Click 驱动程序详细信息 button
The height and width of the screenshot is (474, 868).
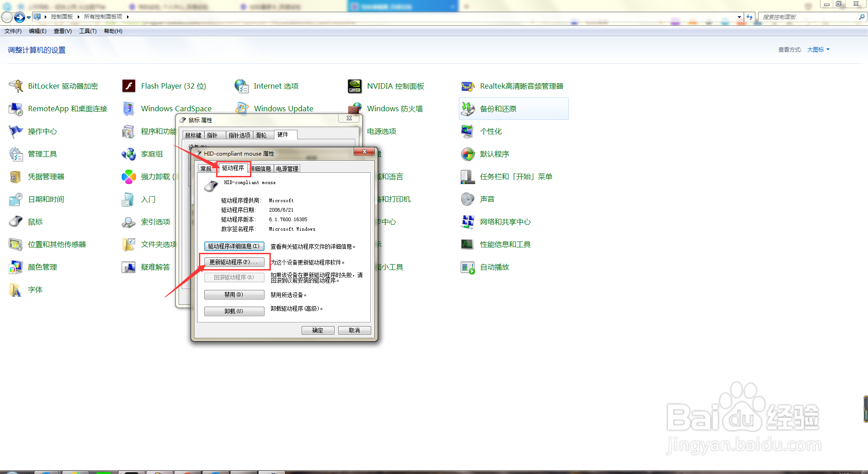(x=234, y=246)
